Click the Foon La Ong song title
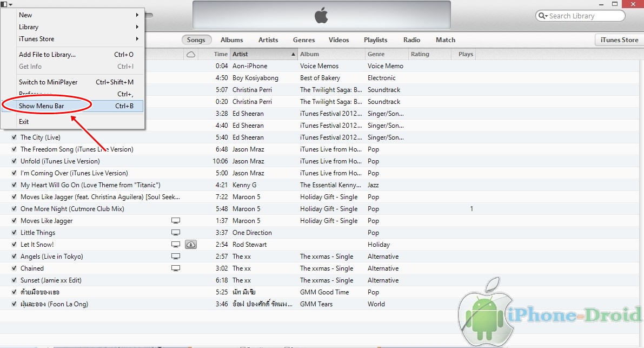The height and width of the screenshot is (348, 644). click(54, 304)
